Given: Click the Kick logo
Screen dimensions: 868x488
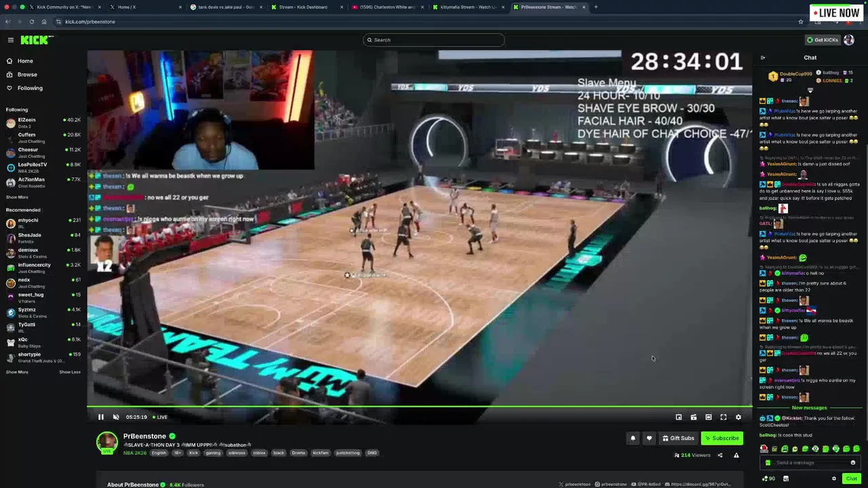Looking at the screenshot, I should (36, 40).
